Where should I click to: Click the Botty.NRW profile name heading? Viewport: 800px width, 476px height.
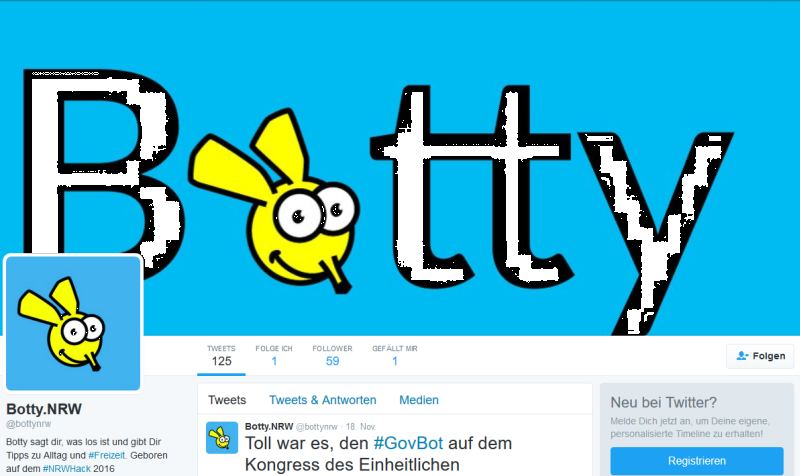pos(44,409)
